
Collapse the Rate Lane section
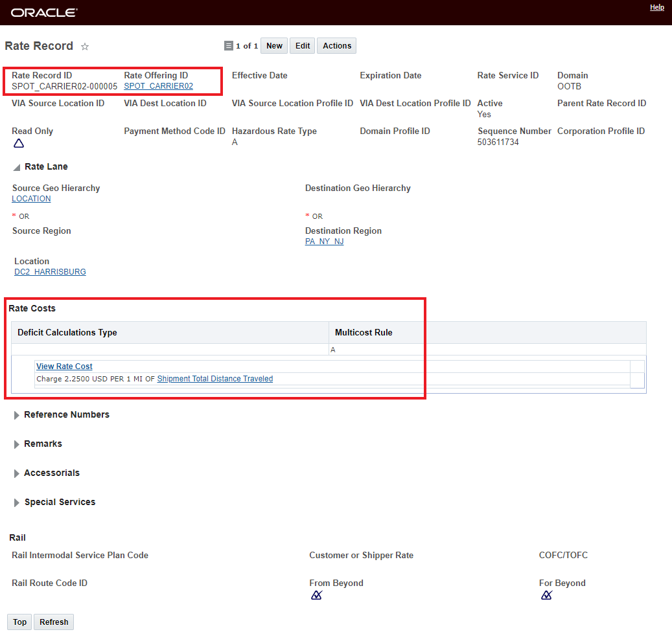pos(16,167)
